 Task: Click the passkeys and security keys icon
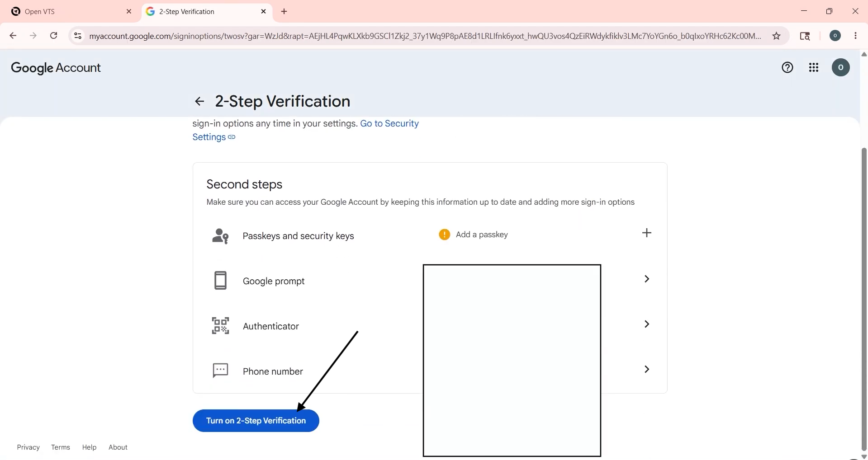221,236
